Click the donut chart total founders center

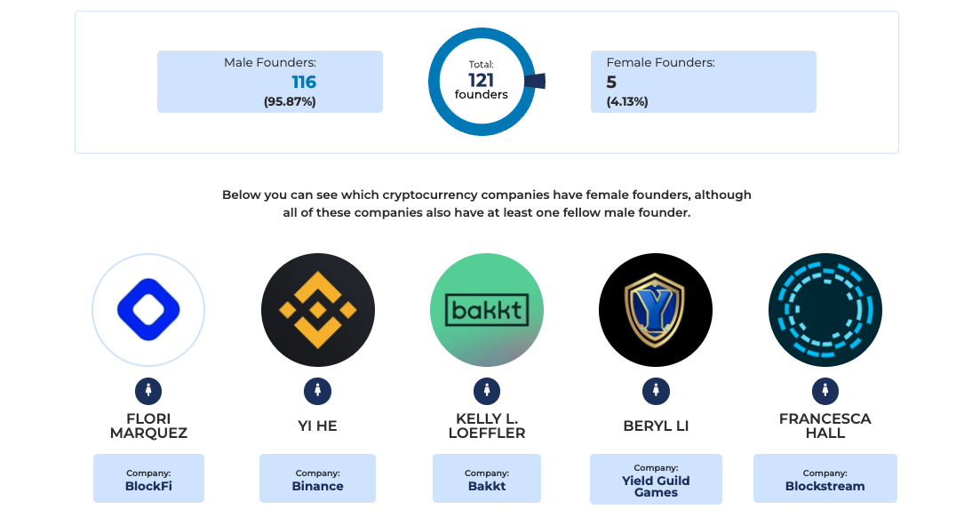tap(482, 82)
